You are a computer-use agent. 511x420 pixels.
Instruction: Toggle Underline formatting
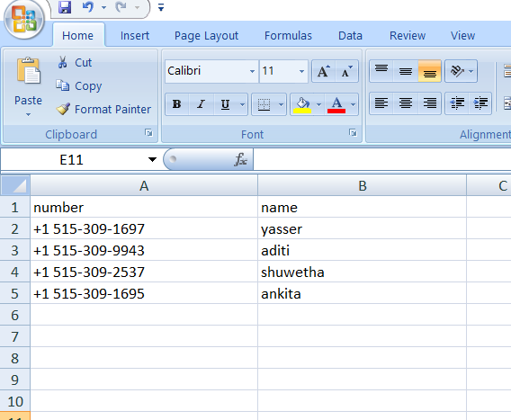(226, 104)
